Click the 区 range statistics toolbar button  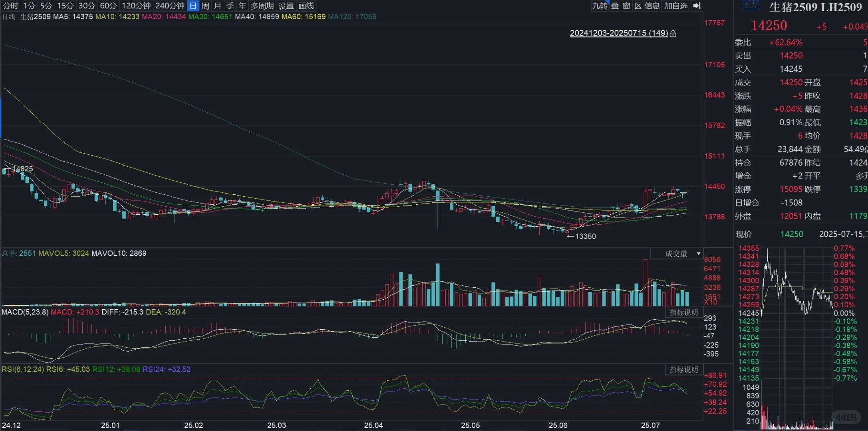pos(638,6)
